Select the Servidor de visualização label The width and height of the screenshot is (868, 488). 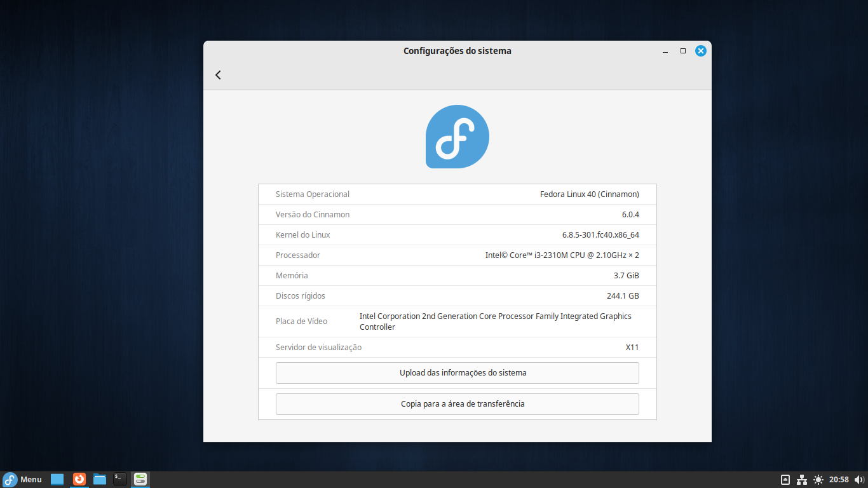318,348
